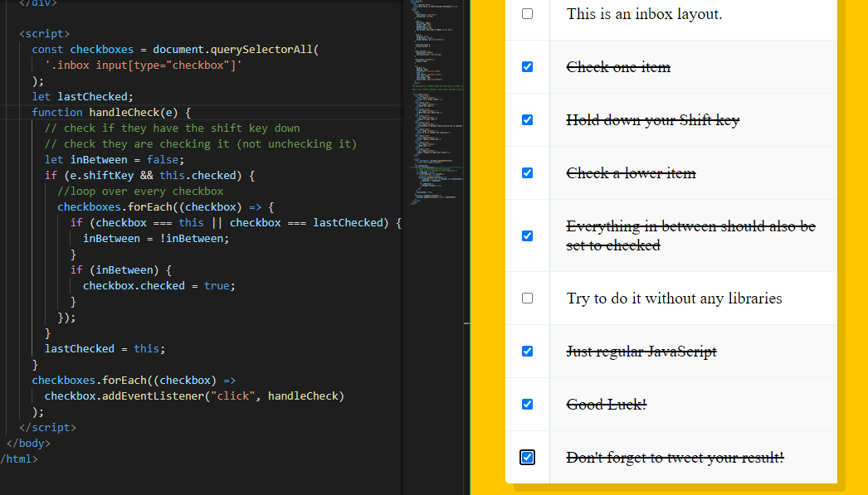Place cursor on 'let lastChecked;' line
The height and width of the screenshot is (495, 868).
pos(82,97)
